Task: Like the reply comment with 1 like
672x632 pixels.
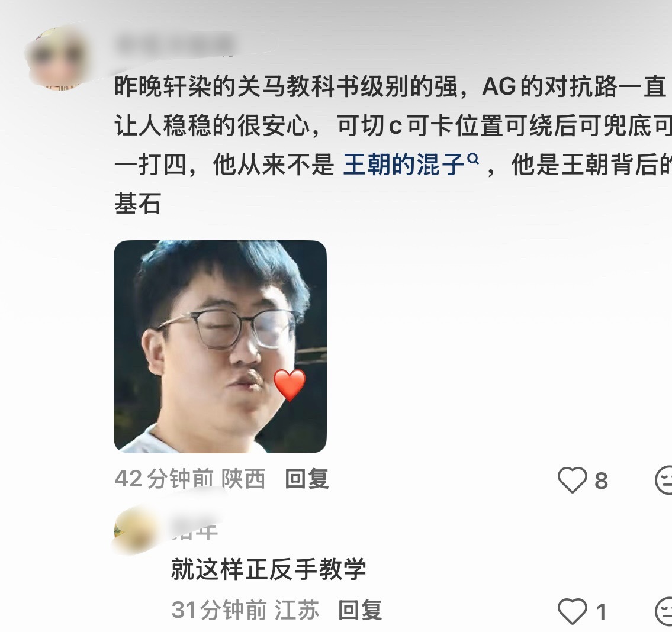Action: 572,611
